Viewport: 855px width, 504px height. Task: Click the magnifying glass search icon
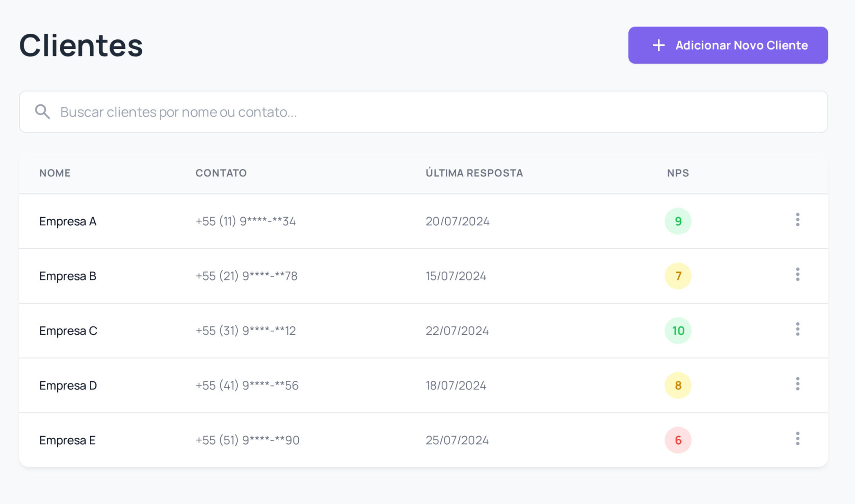tap(42, 112)
